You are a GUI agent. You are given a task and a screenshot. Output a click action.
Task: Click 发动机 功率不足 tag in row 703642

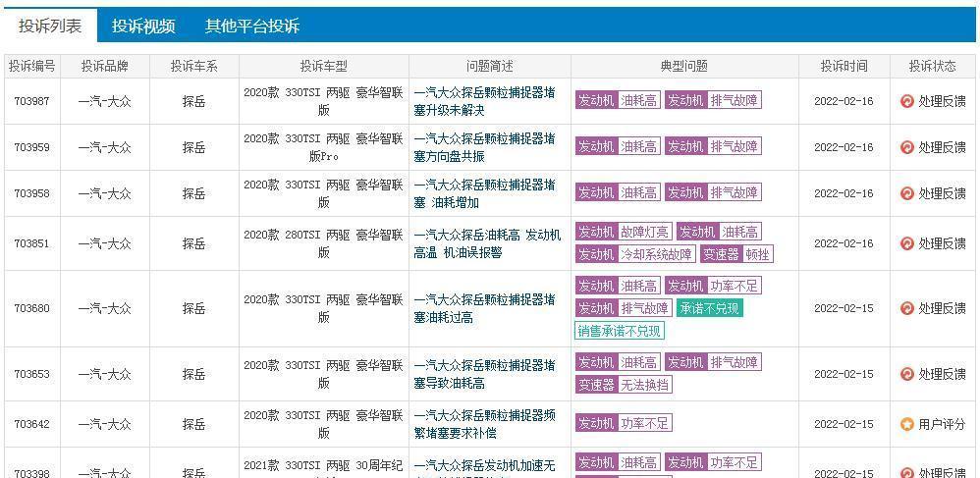coord(624,424)
